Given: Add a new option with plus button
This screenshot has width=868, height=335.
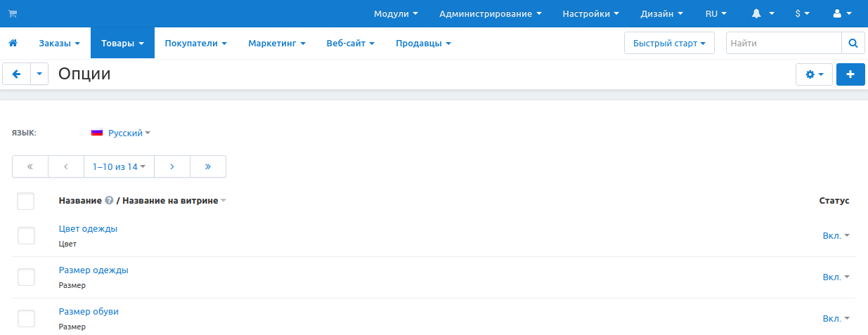Looking at the screenshot, I should [x=850, y=74].
